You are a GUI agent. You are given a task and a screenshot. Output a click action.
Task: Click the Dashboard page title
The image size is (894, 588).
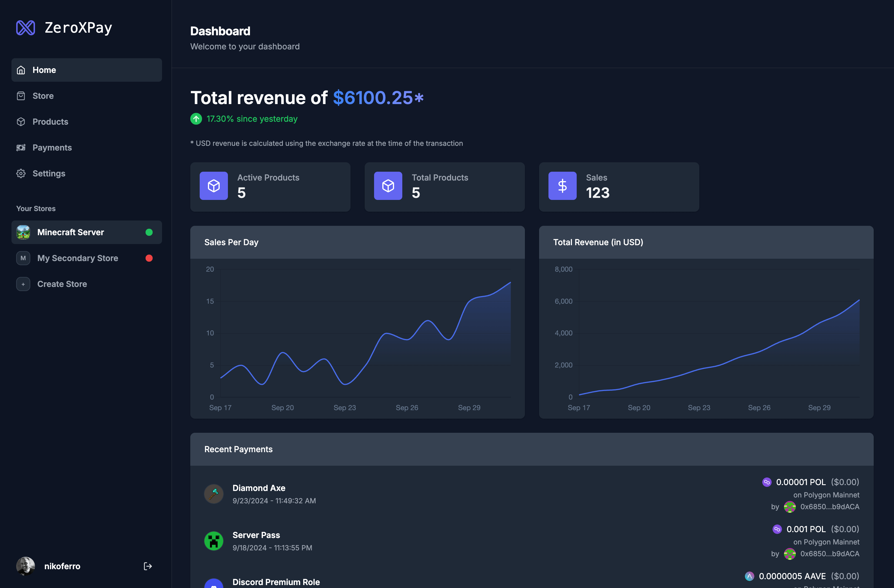[220, 31]
